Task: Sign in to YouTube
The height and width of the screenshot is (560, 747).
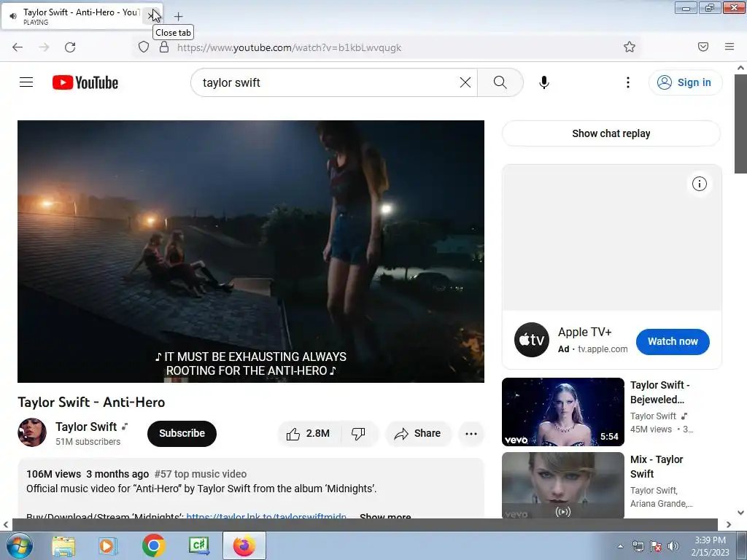Action: 685,82
